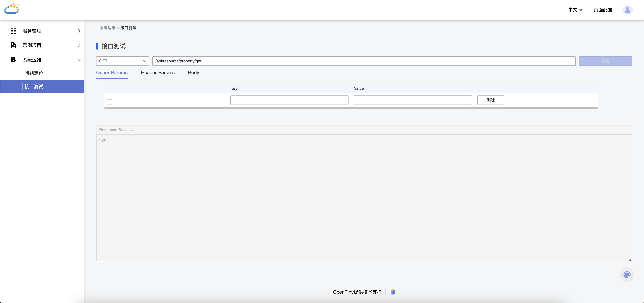This screenshot has width=644, height=303.
Task: Collapse the 系统运维 menu chevron
Action: [79, 60]
